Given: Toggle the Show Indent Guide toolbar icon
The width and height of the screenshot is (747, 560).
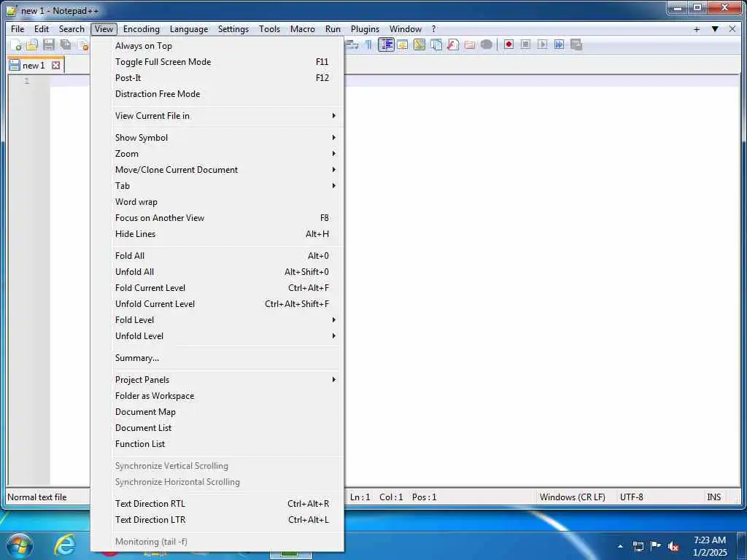Looking at the screenshot, I should click(386, 44).
